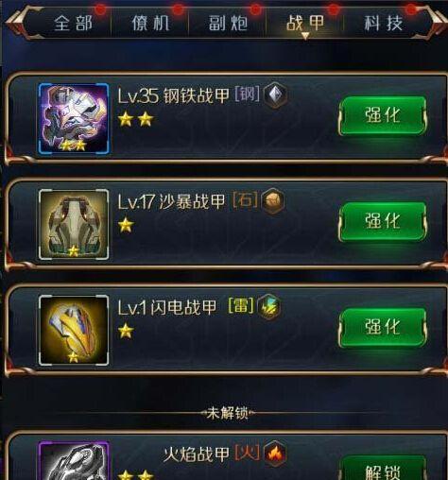Switch to the 僚机 tab
448x480 pixels.
coord(150,24)
